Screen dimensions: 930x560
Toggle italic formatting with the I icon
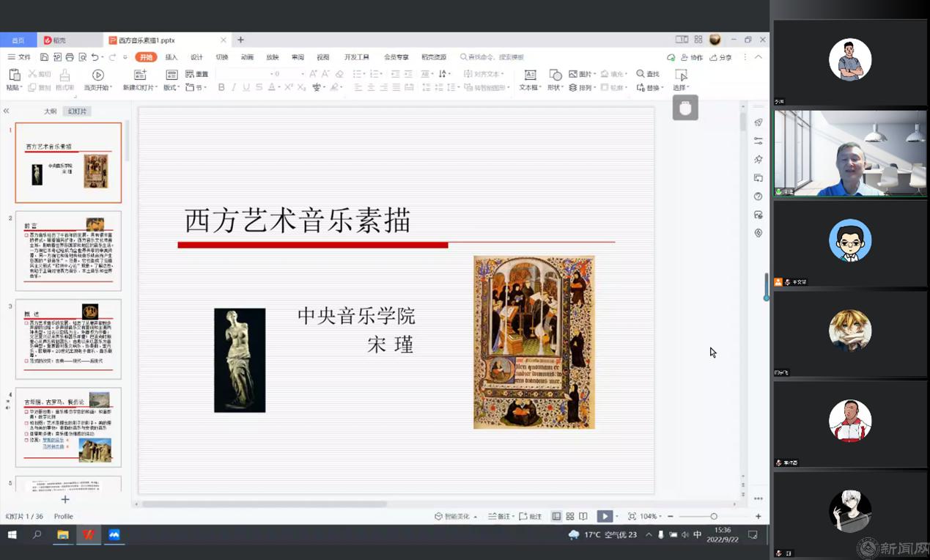pos(234,86)
